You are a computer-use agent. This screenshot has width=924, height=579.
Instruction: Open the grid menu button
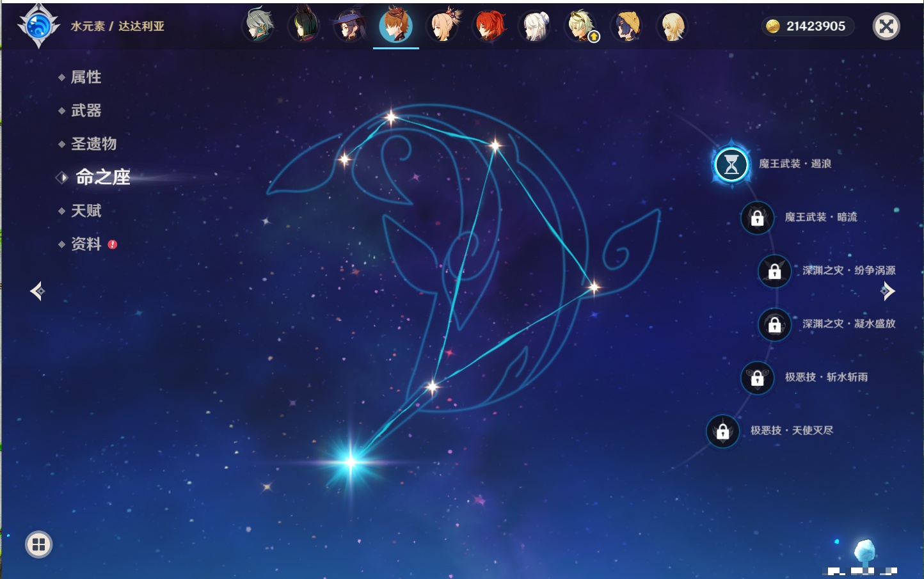[38, 544]
